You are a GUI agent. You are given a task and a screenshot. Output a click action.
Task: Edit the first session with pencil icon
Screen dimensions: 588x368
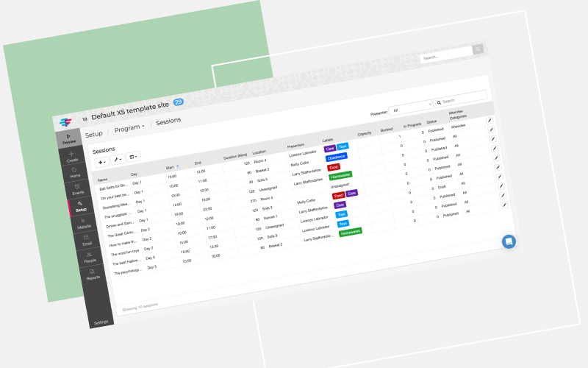(490, 119)
